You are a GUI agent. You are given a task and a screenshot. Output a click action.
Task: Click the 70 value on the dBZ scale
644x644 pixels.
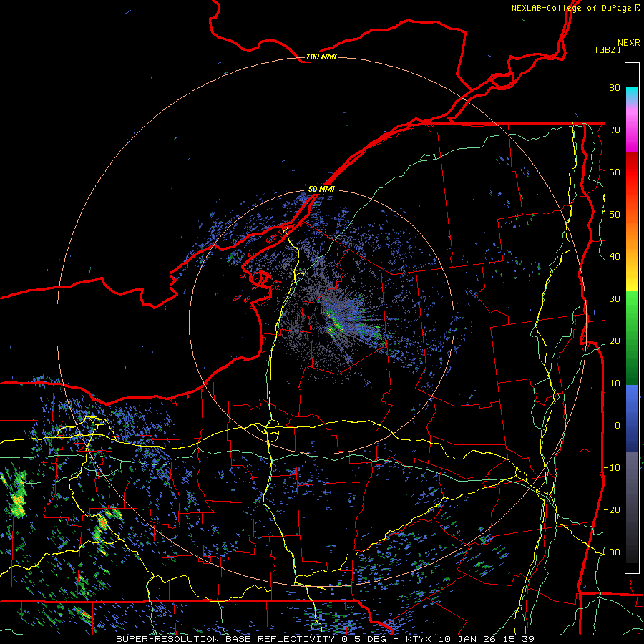pos(615,130)
